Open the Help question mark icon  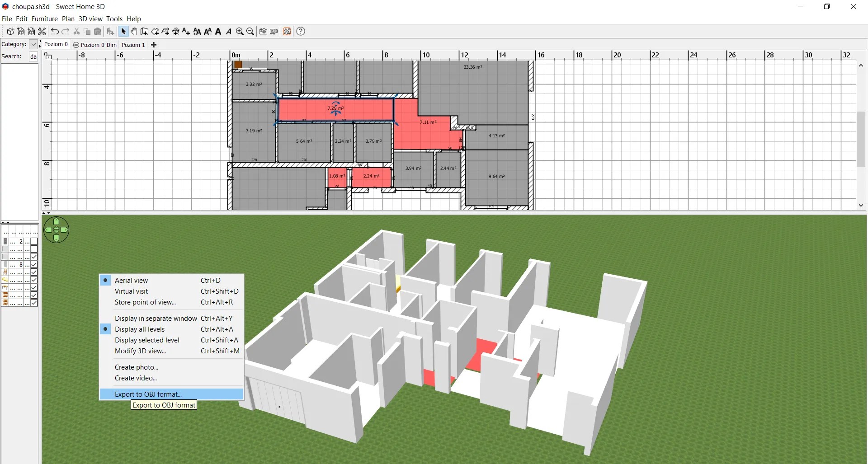(300, 31)
